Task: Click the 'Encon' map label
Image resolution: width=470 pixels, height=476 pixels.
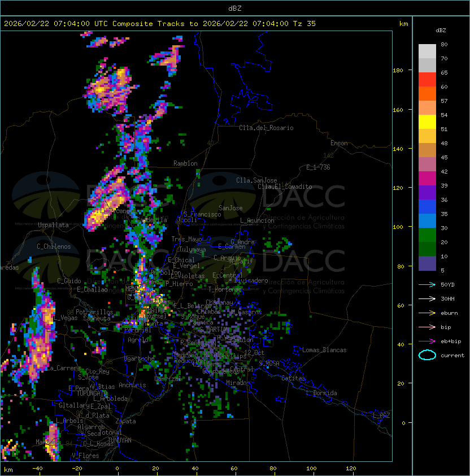Action: pyautogui.click(x=339, y=143)
